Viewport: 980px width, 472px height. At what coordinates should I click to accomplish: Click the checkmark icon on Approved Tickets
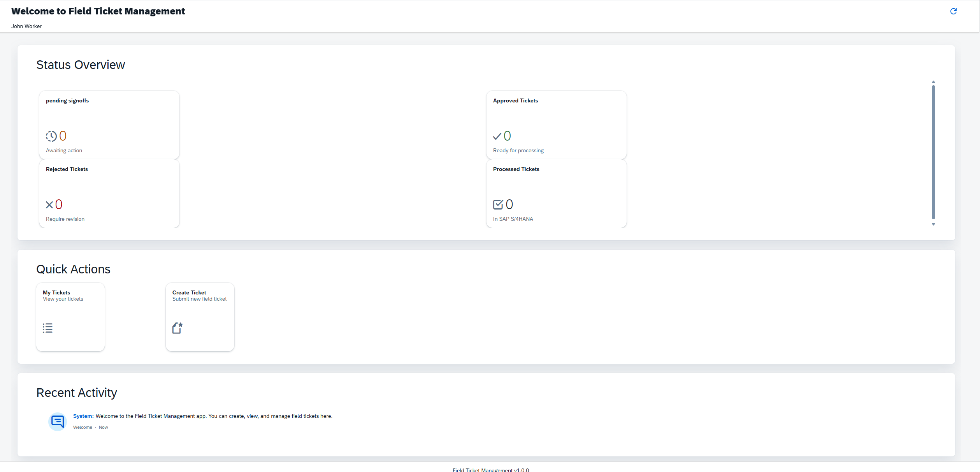click(x=497, y=136)
